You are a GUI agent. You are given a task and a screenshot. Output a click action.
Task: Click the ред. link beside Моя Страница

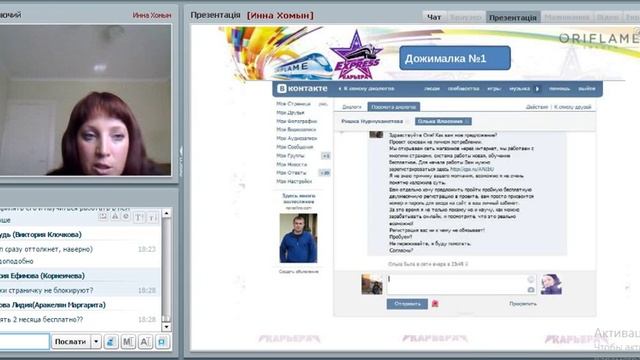323,104
